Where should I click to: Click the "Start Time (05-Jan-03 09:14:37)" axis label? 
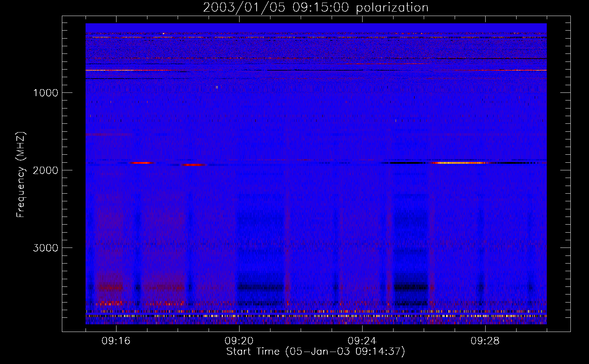316,352
